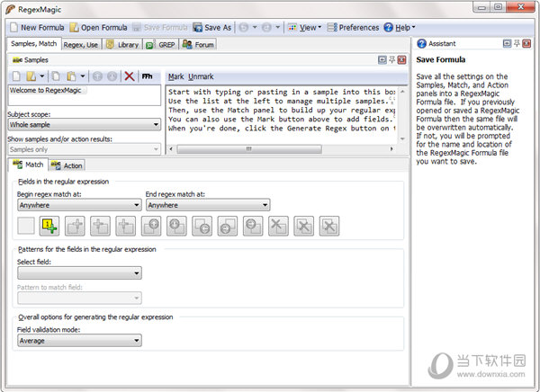Open the Redo history dropdown arrow

[x=277, y=28]
